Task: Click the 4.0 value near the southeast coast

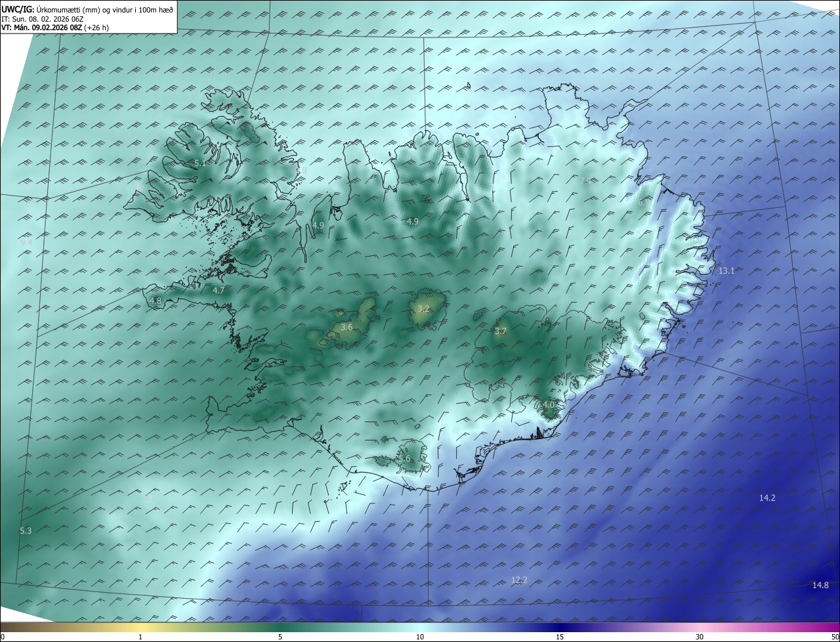Action: point(549,405)
